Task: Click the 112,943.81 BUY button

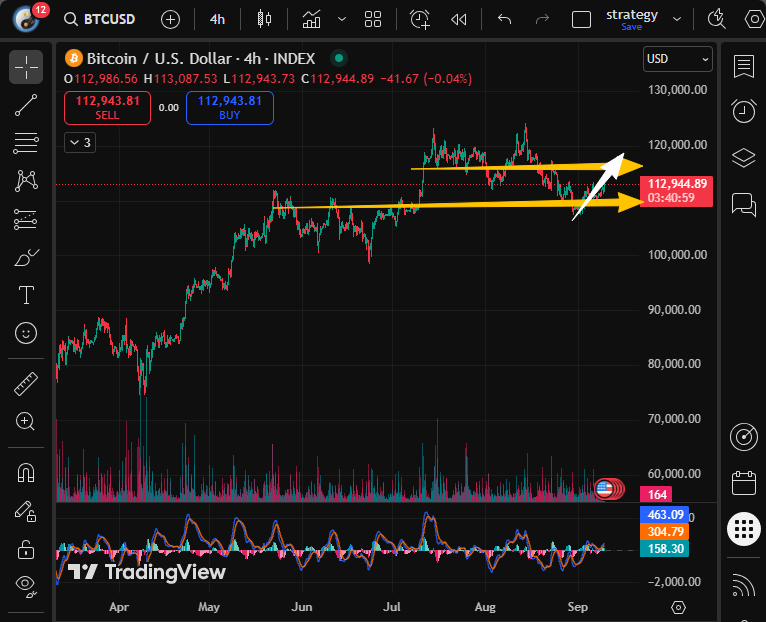Action: (x=230, y=108)
